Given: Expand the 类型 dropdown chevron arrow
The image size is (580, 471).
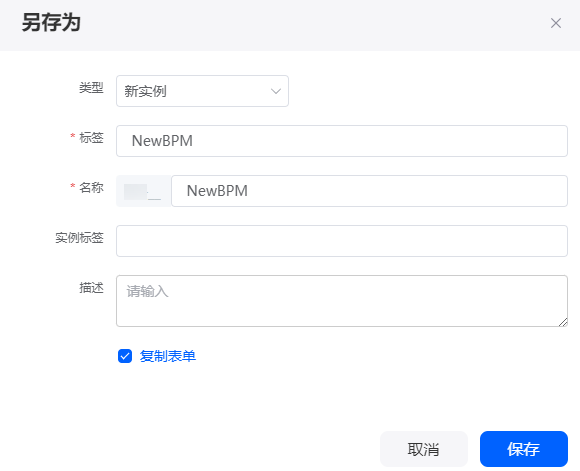Looking at the screenshot, I should point(276,91).
